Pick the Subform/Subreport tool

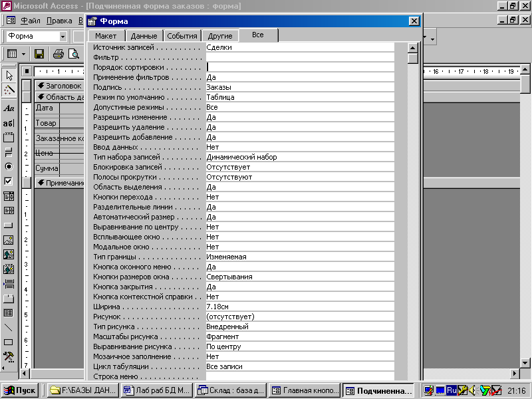(x=9, y=313)
